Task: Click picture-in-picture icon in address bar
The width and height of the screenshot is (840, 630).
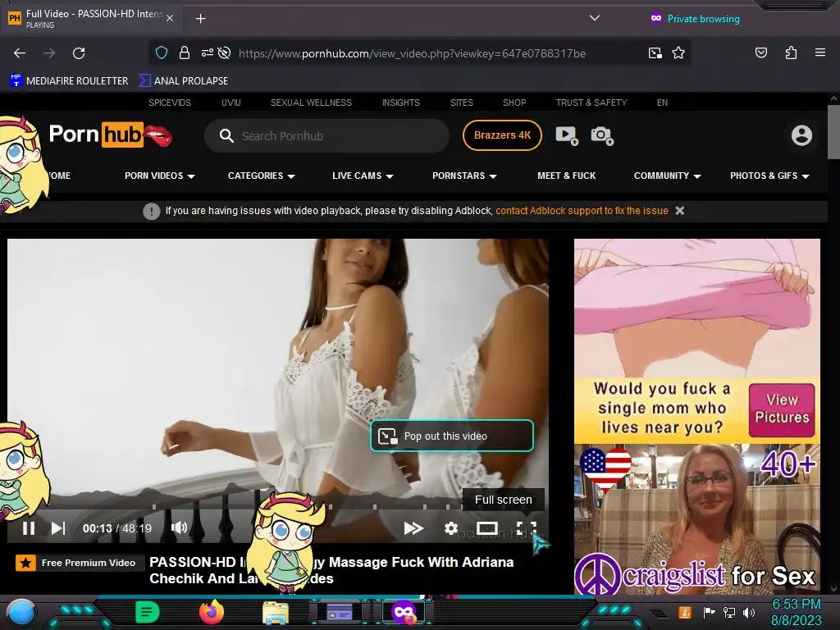Action: tap(655, 53)
